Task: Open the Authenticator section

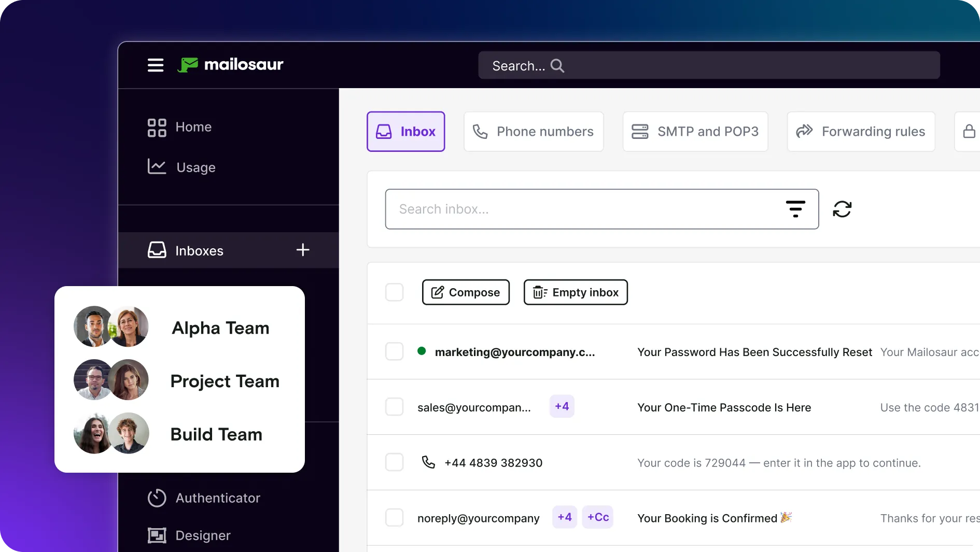Action: point(218,498)
